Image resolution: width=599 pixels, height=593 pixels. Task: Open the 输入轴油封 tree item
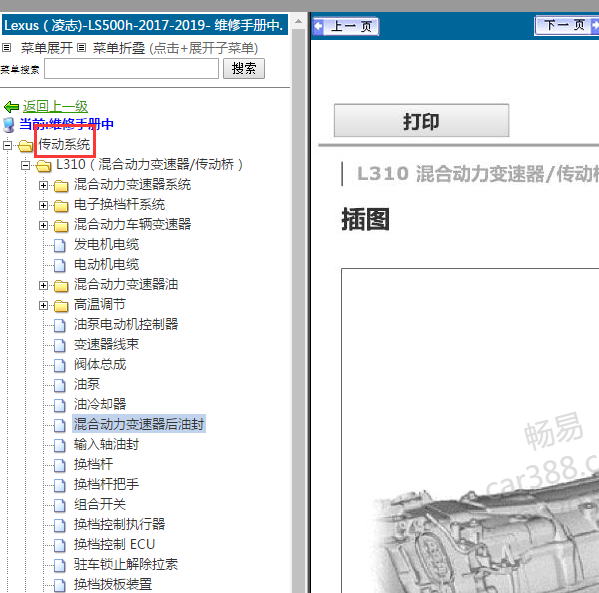coord(106,444)
